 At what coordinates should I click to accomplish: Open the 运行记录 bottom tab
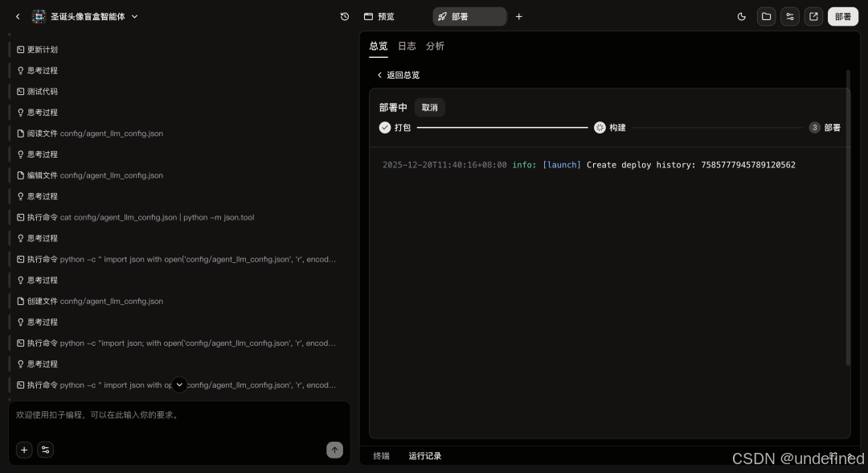425,456
